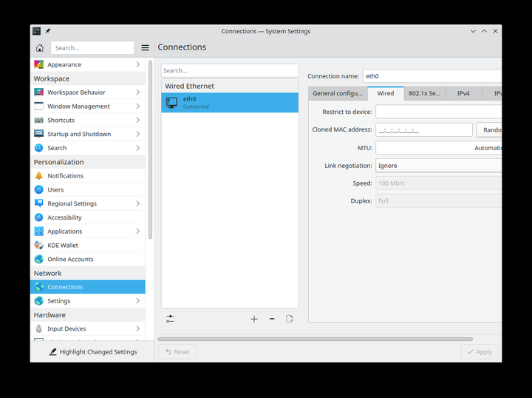Open the Accessibility icon
This screenshot has width=532, height=398.
click(38, 217)
